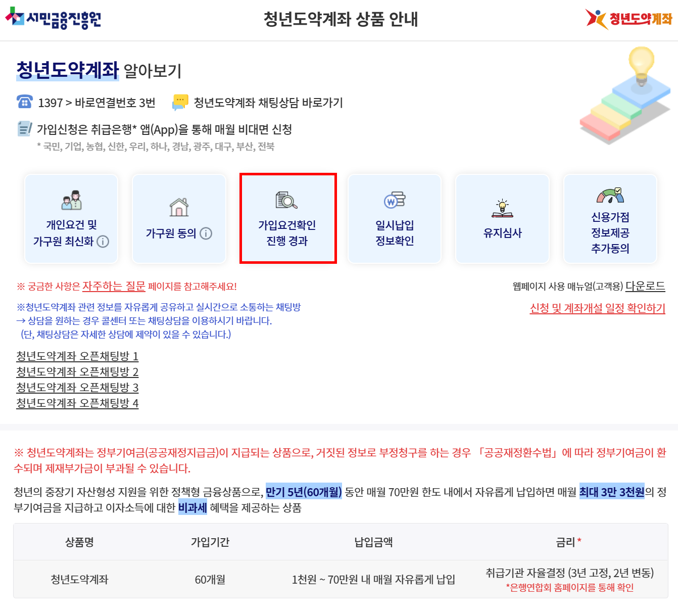Click the 청년도약계좌 cell in the product table
This screenshot has height=616, width=678.
click(79, 580)
